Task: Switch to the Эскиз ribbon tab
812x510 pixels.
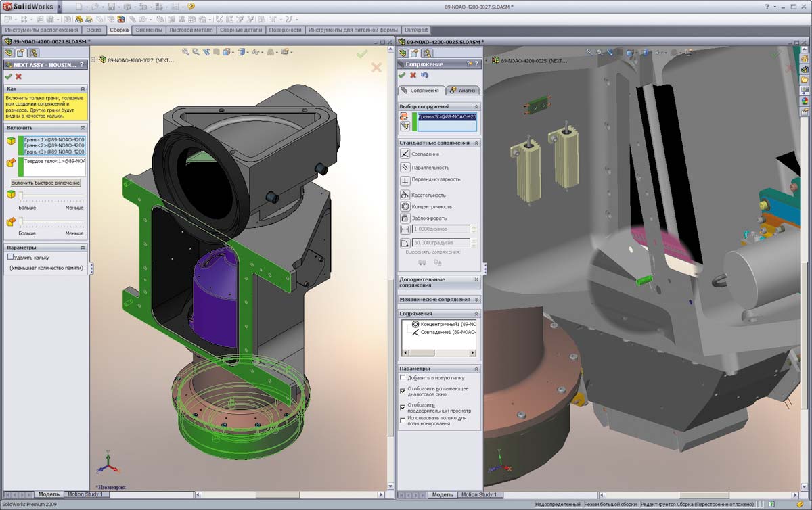Action: click(94, 30)
